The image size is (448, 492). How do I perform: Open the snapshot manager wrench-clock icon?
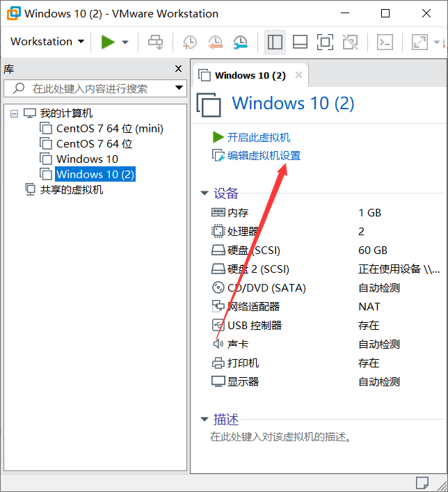[240, 42]
